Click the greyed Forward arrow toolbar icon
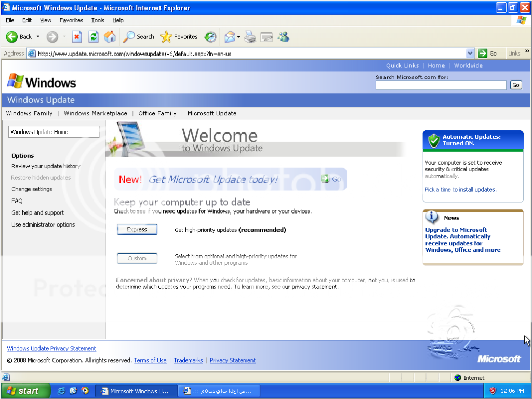The height and width of the screenshot is (399, 532). pyautogui.click(x=52, y=37)
